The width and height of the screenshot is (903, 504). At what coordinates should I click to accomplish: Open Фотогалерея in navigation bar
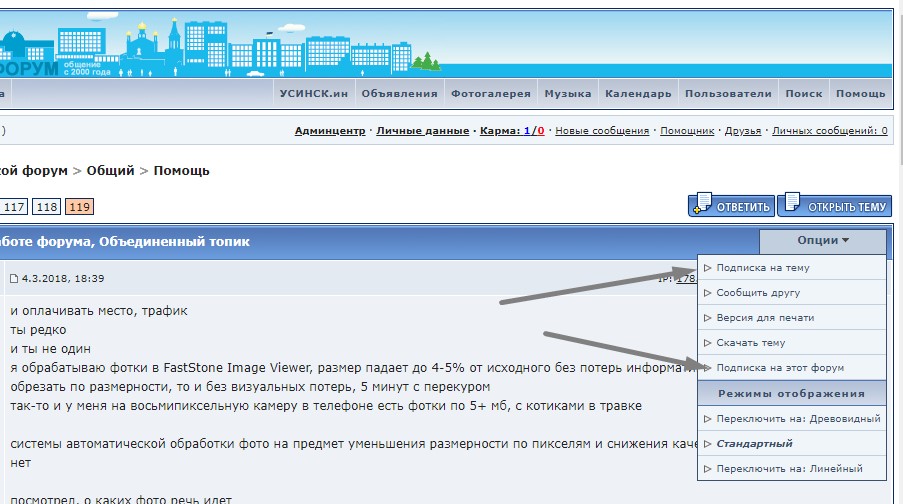(x=490, y=94)
